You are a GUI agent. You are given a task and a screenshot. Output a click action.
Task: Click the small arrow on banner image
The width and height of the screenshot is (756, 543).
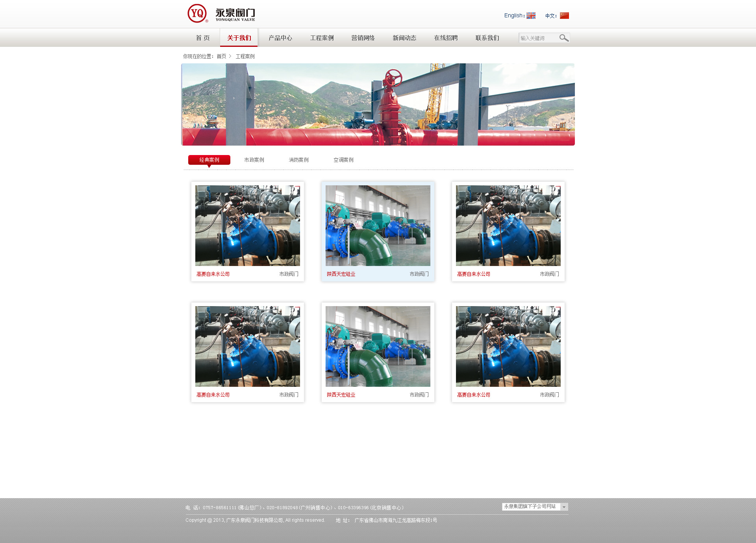click(x=233, y=98)
